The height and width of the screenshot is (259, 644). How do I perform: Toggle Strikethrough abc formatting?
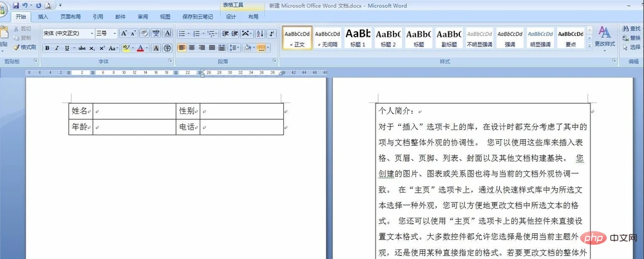tap(82, 48)
